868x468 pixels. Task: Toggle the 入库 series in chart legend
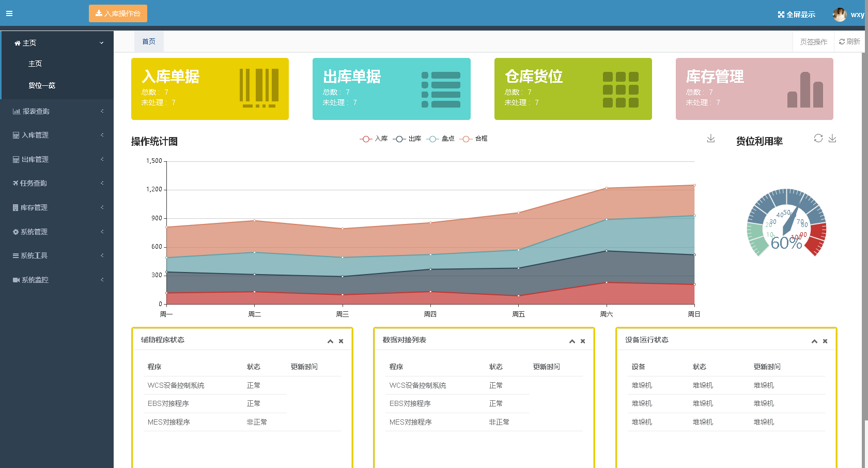(374, 139)
